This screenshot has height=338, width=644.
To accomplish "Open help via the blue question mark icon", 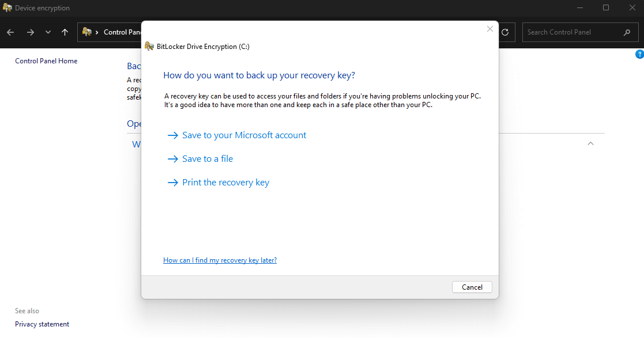I will pos(639,54).
